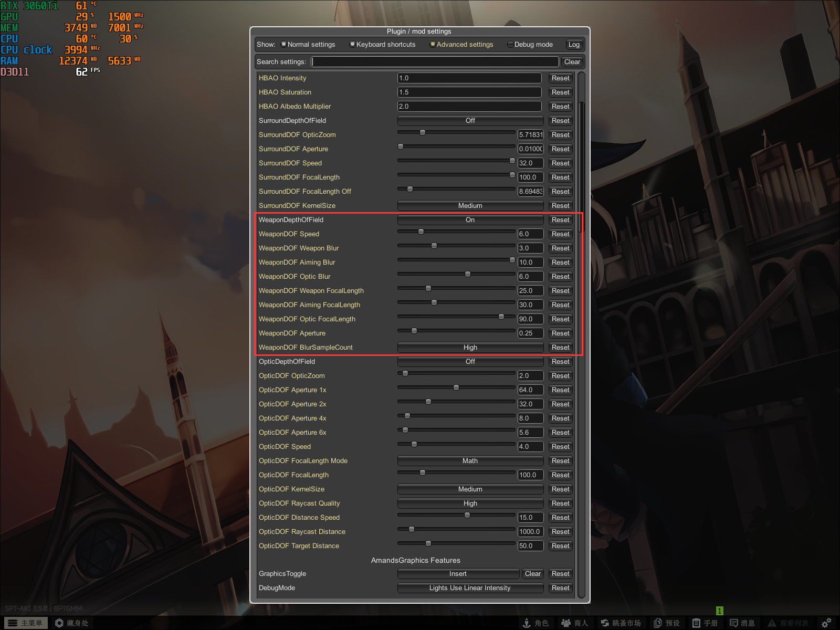The image size is (840, 630).
Task: Click WeaponDOF Speed value box
Action: (x=530, y=234)
